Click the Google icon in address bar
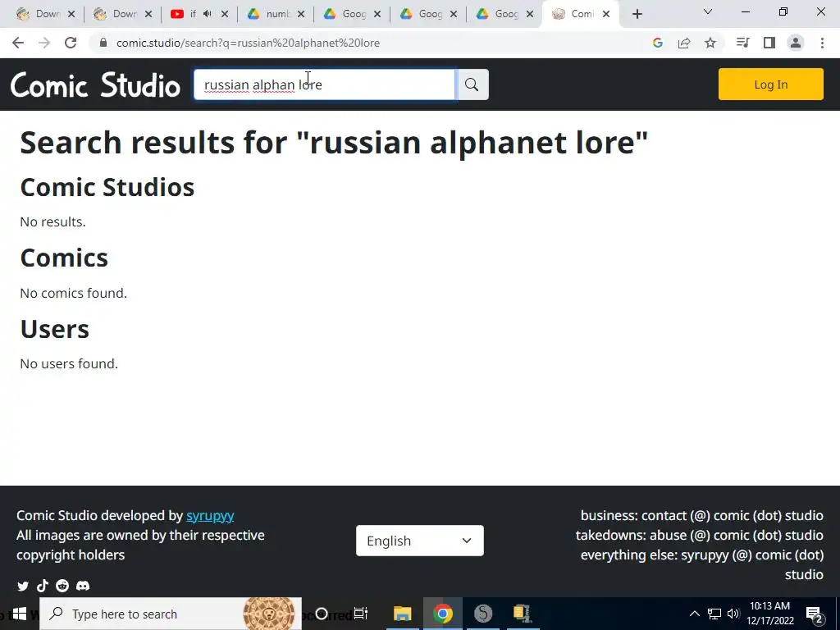The height and width of the screenshot is (630, 840). 658,43
